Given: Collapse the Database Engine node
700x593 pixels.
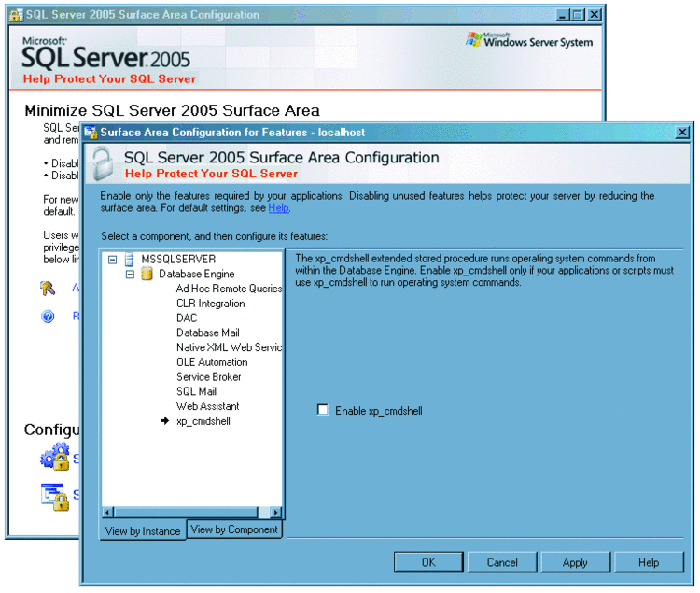Looking at the screenshot, I should [130, 275].
